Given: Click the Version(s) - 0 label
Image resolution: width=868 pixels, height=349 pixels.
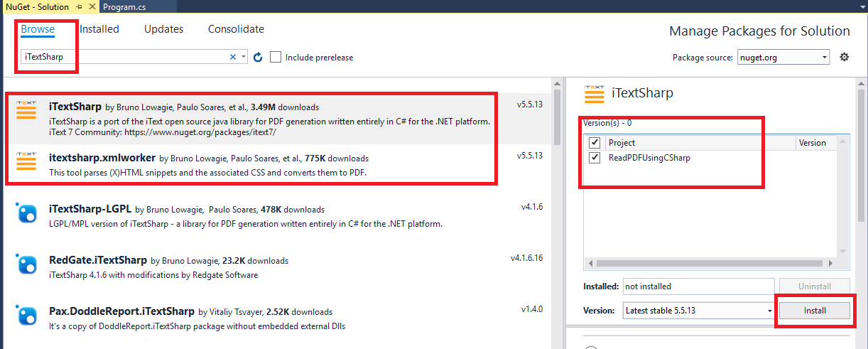Looking at the screenshot, I should click(607, 123).
